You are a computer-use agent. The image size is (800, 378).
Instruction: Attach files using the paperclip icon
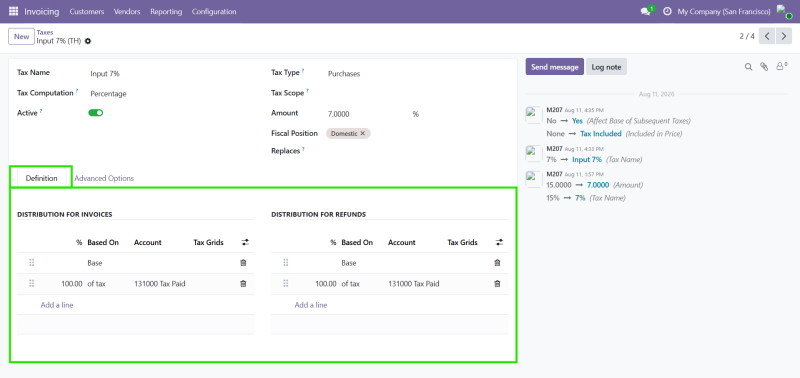[764, 67]
